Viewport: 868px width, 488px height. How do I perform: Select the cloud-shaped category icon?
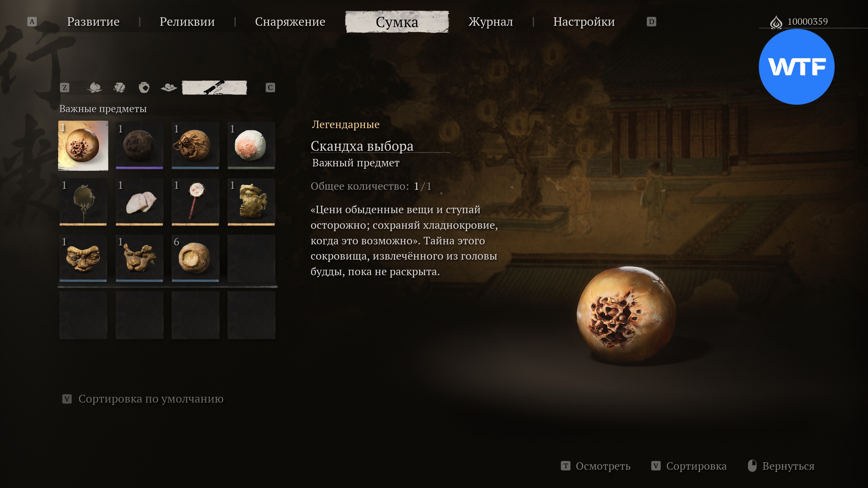coord(169,88)
